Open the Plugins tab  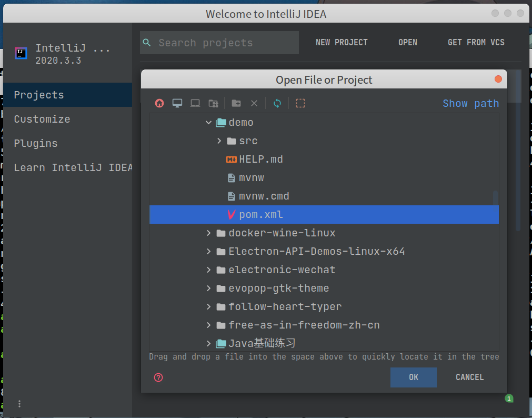coord(67,143)
